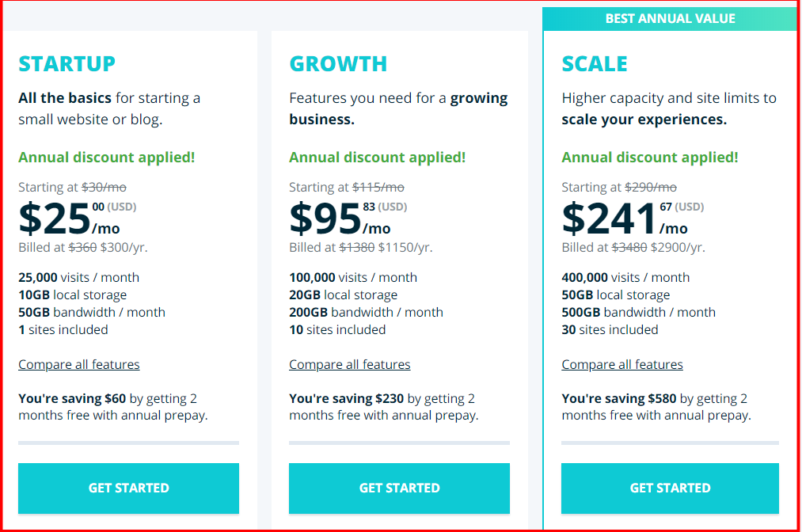Click Billed at $1150/yr text
Image resolution: width=802 pixels, height=532 pixels.
coord(359,246)
